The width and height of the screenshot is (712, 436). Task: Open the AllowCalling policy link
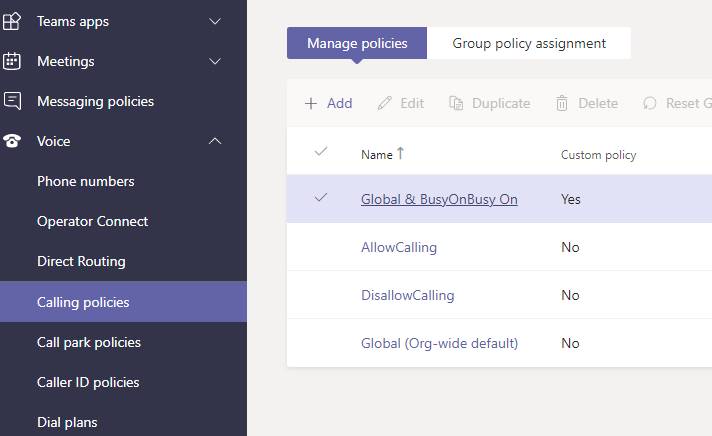tap(399, 247)
